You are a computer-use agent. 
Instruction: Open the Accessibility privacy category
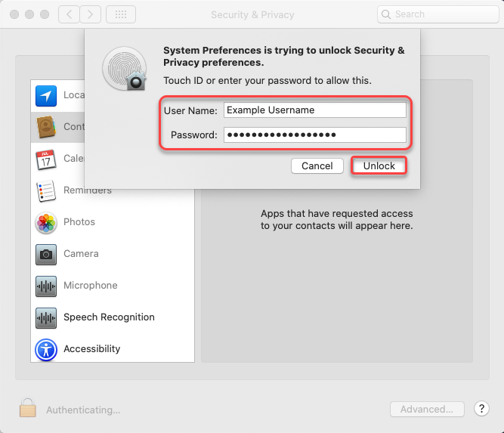tap(91, 349)
